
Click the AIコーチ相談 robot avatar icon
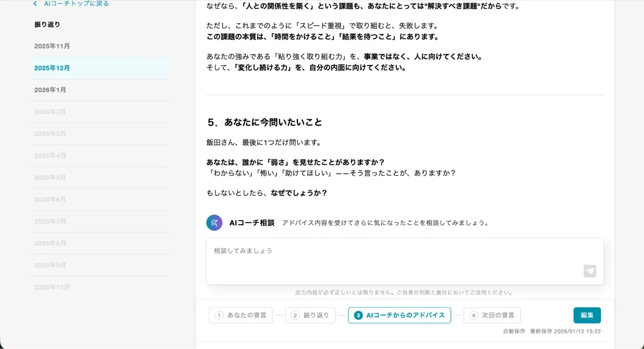point(214,222)
